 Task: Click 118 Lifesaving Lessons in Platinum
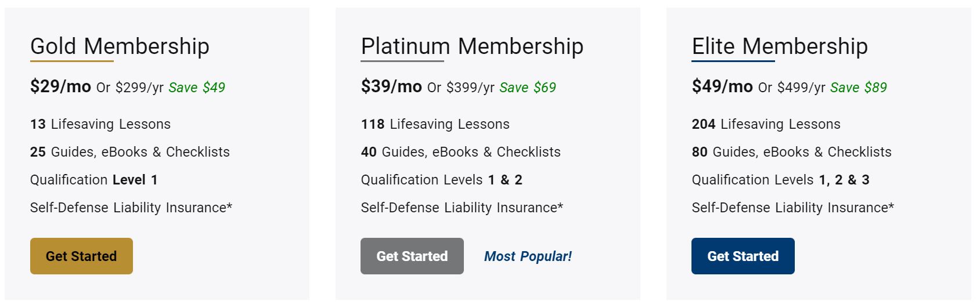coord(435,124)
